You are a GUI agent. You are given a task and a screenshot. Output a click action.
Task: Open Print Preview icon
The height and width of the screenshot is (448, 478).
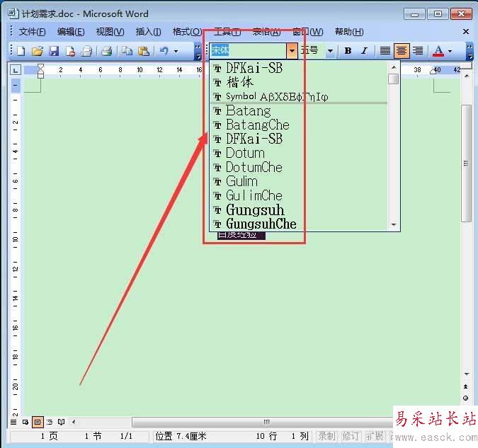click(86, 51)
